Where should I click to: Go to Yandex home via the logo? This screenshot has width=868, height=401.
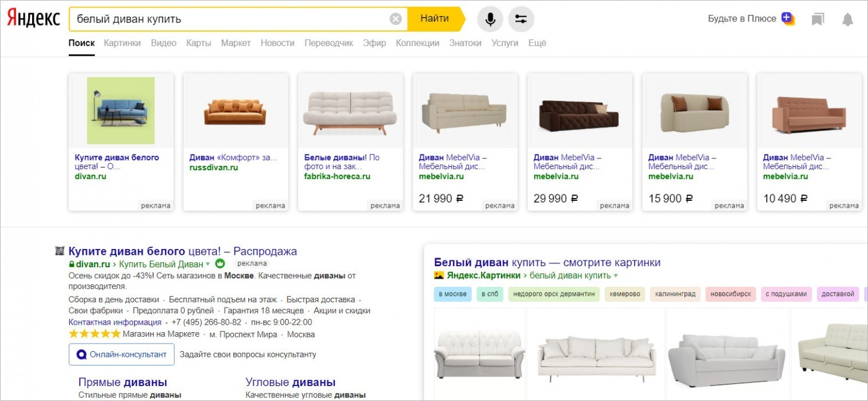pyautogui.click(x=33, y=18)
